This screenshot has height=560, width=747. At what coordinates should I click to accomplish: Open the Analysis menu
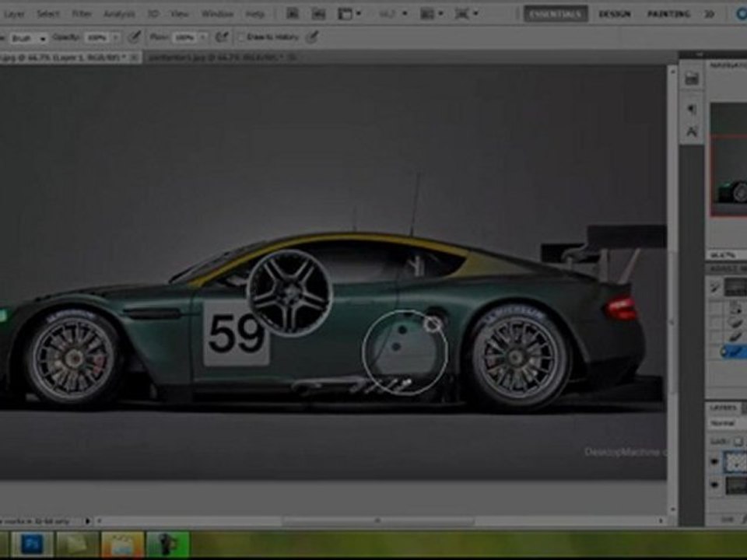point(119,14)
